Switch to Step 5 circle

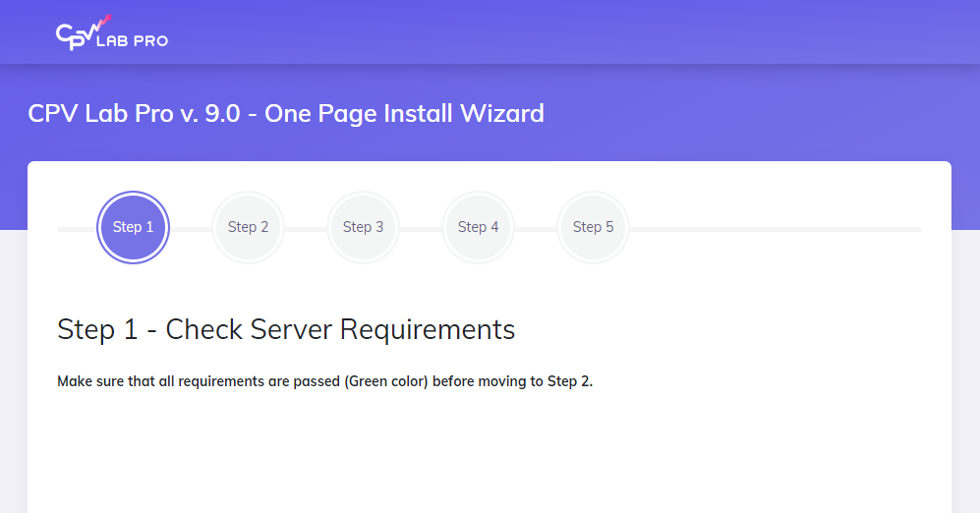pyautogui.click(x=593, y=227)
